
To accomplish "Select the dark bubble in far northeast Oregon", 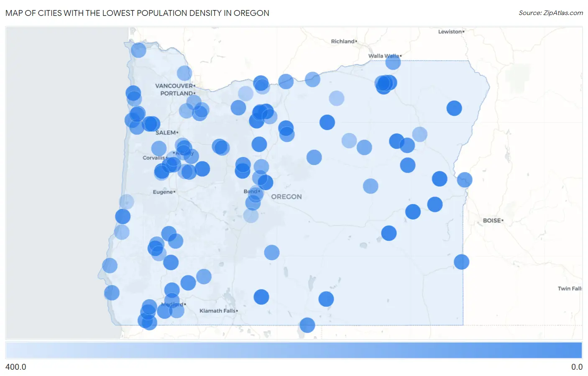I will tap(454, 108).
